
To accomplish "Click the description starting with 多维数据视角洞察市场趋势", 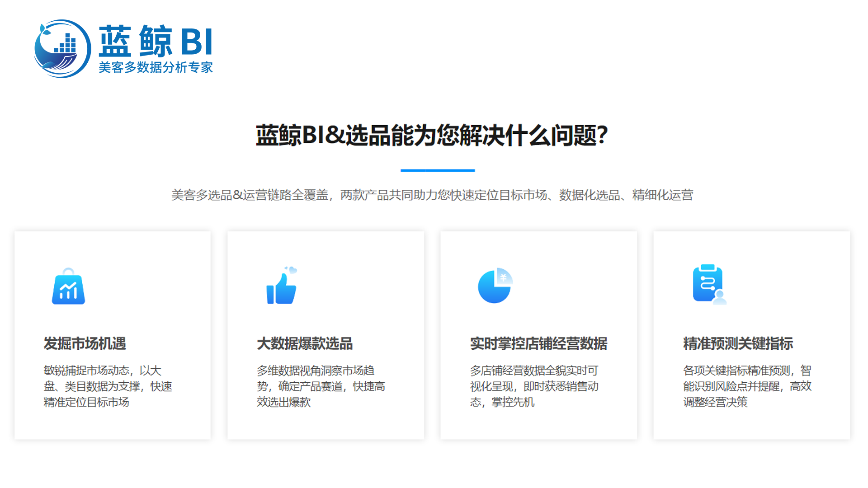I will (x=321, y=386).
